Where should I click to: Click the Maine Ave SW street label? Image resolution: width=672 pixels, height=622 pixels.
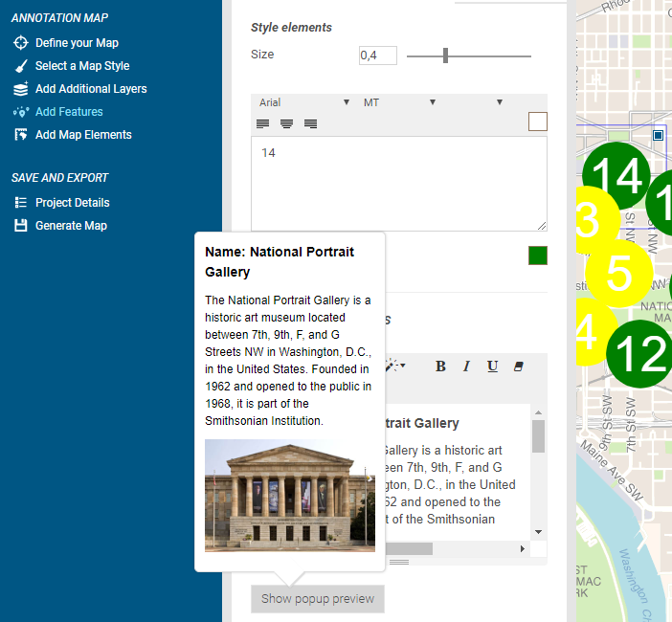[612, 471]
